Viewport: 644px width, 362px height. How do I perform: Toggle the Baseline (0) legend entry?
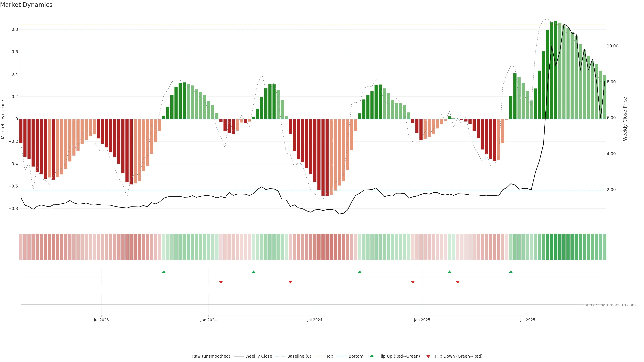tap(299, 356)
